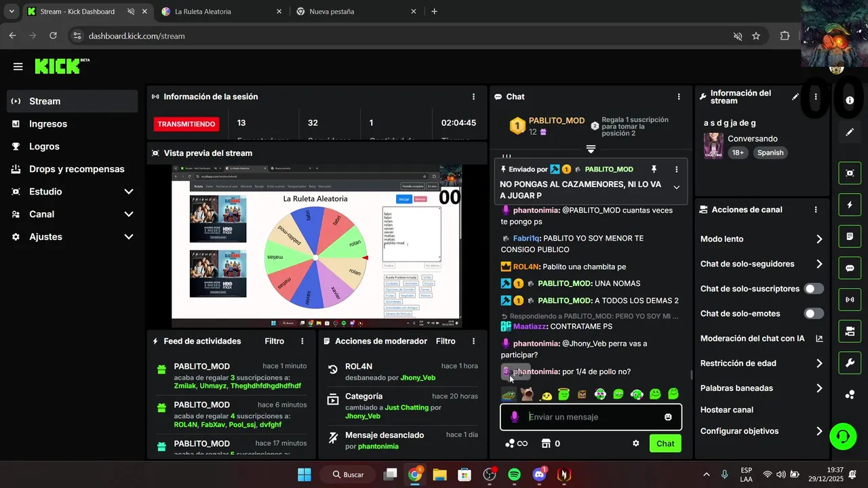Toggle the stream preview widget in right rail

point(850,173)
